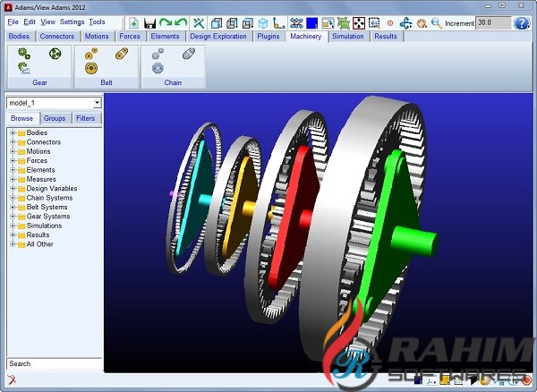
Task: Expand the Gear Systems tree folder
Action: (x=13, y=217)
